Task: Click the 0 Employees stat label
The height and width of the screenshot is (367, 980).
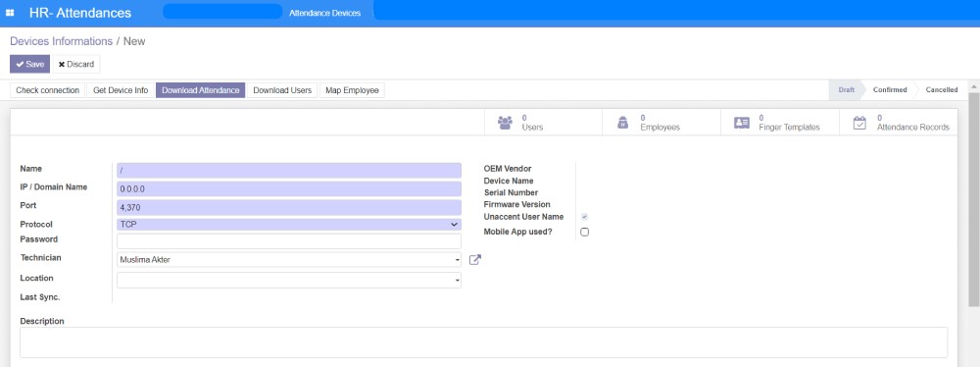Action: [x=660, y=123]
